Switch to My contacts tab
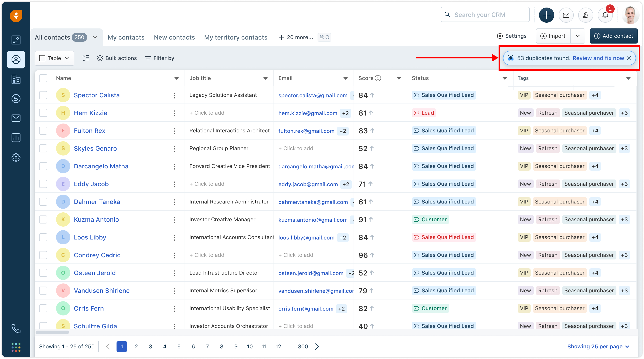644x359 pixels. (x=126, y=38)
